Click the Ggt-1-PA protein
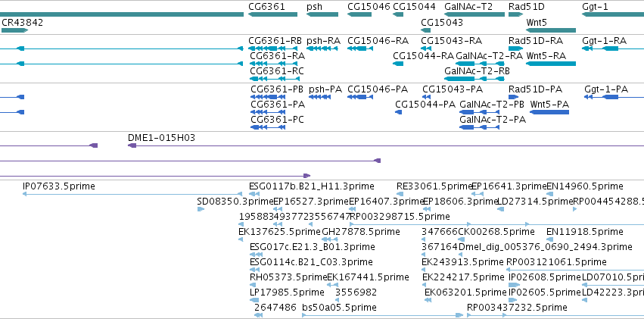644x319 pixels. (614, 97)
